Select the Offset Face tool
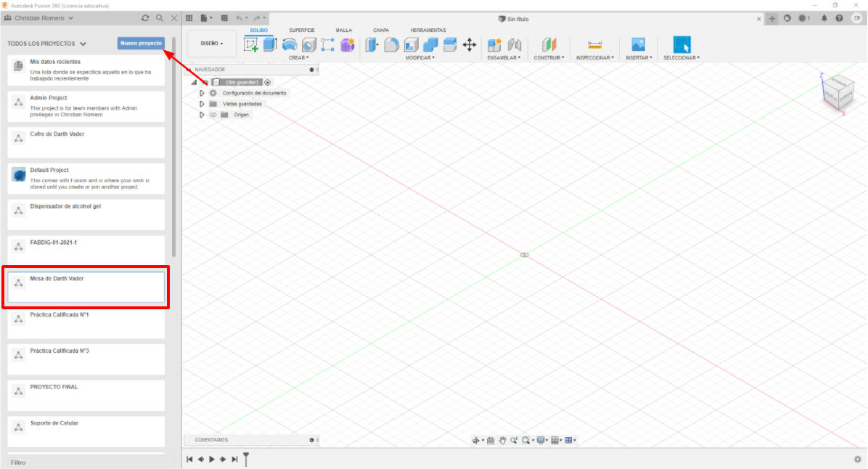Image resolution: width=868 pixels, height=469 pixels. click(x=450, y=45)
